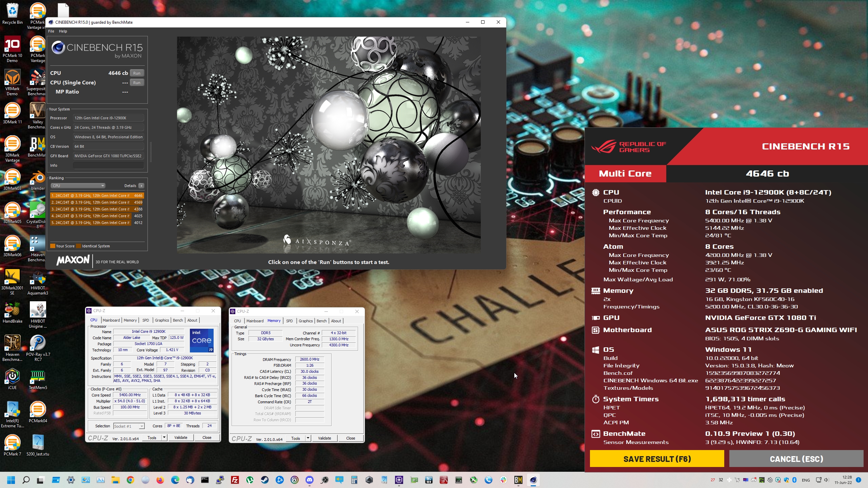Click the Info input field in Your System
The width and height of the screenshot is (868, 488).
(108, 165)
